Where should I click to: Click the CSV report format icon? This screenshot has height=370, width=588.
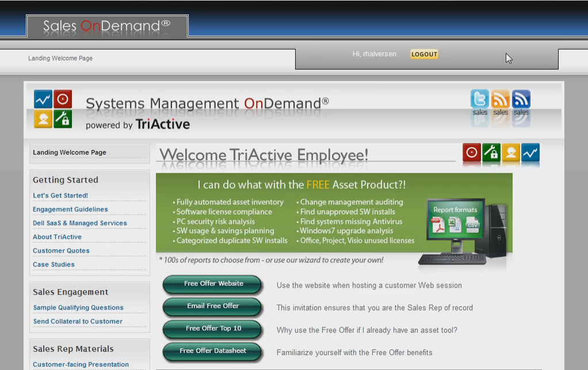click(x=472, y=225)
